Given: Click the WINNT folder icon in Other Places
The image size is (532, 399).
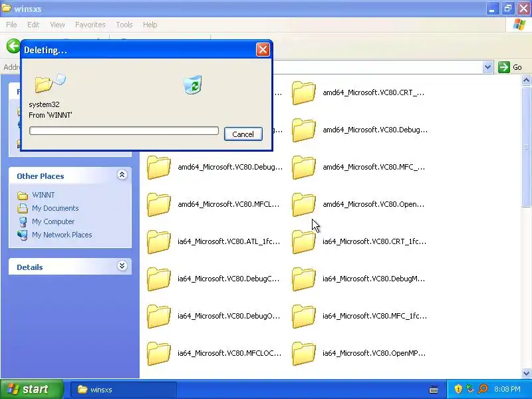Looking at the screenshot, I should 23,196.
